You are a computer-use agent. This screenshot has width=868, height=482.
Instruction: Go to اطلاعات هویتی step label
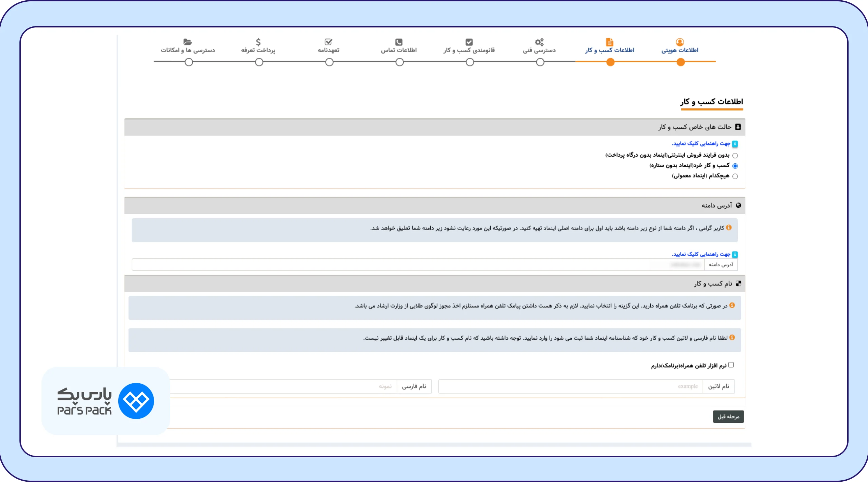[x=680, y=50]
